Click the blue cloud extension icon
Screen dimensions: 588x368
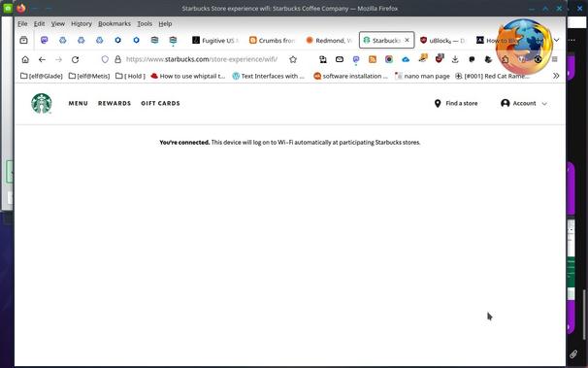click(x=406, y=59)
